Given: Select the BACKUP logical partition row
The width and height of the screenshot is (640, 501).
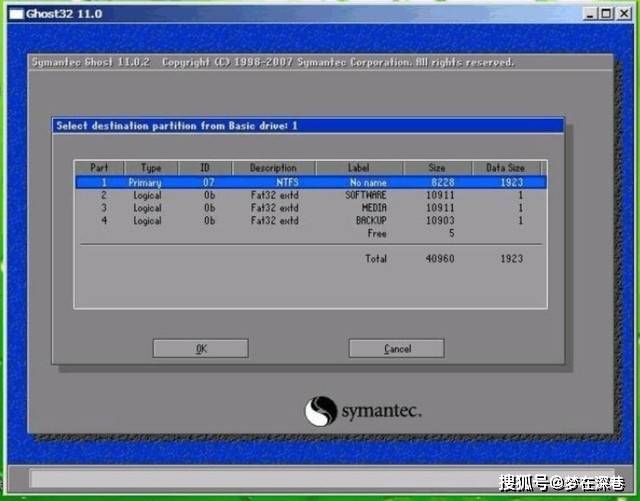Looking at the screenshot, I should click(311, 220).
